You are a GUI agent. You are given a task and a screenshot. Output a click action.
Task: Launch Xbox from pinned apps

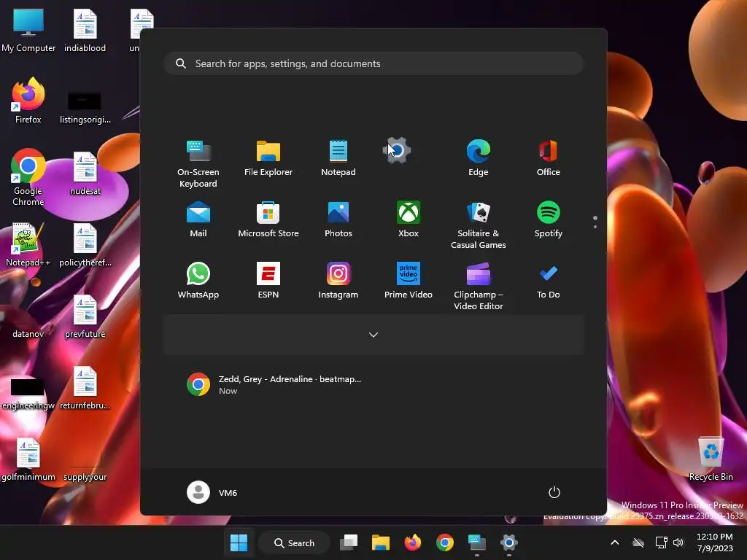pos(409,219)
